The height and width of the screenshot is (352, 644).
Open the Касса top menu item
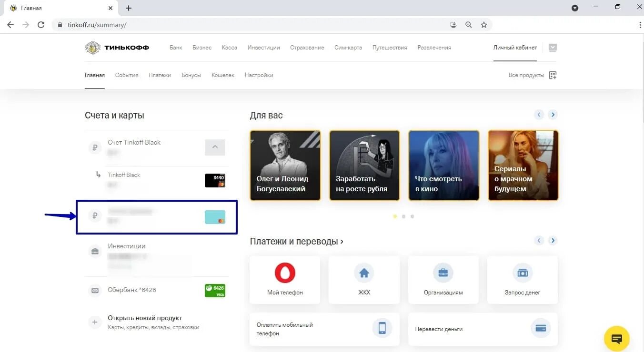coord(230,48)
